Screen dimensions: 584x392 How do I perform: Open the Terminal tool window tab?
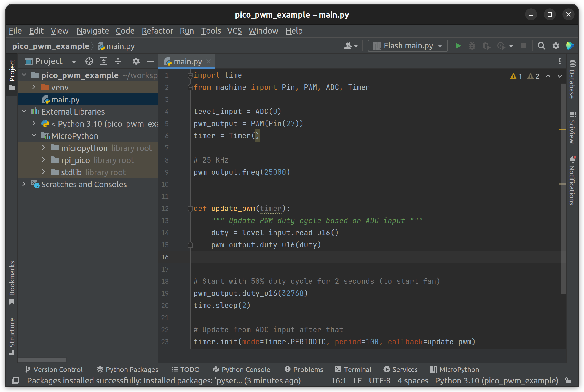[x=353, y=369]
